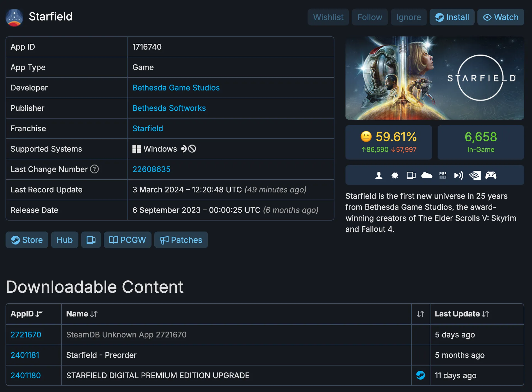Click the unsupported circle-slash icon
The width and height of the screenshot is (532, 392).
[192, 149]
